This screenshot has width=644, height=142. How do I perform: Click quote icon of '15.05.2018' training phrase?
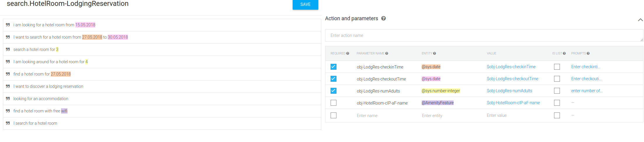[x=8, y=25]
